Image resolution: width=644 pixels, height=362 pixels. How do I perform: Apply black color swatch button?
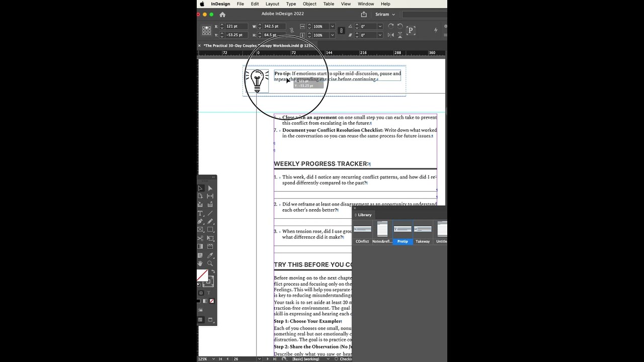point(198,301)
